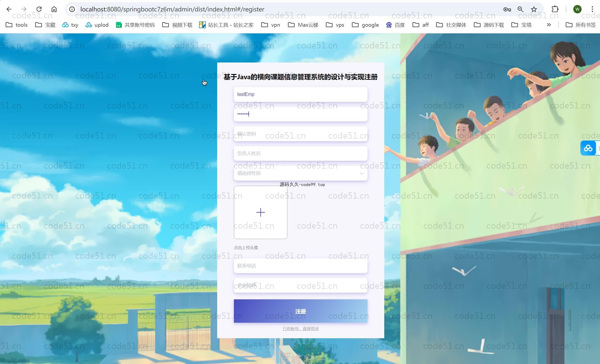Click the address bar URL

click(x=172, y=9)
